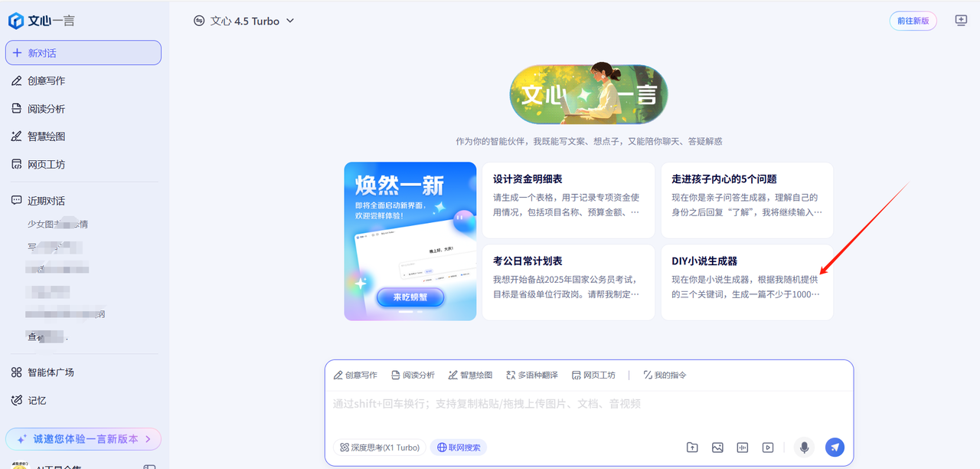The width and height of the screenshot is (980, 469).
Task: Click 智慧绘图 in the input toolbar
Action: (470, 375)
